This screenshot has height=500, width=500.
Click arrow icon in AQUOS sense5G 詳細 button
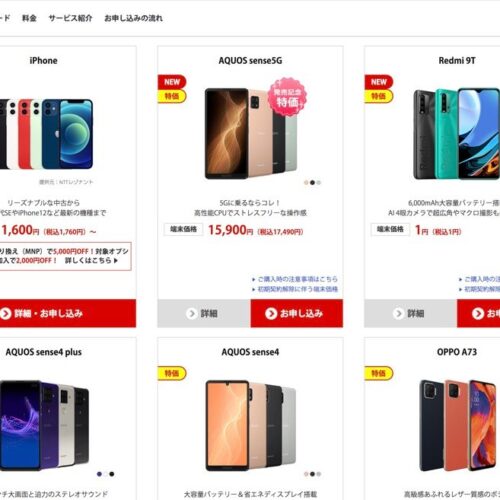[191, 313]
